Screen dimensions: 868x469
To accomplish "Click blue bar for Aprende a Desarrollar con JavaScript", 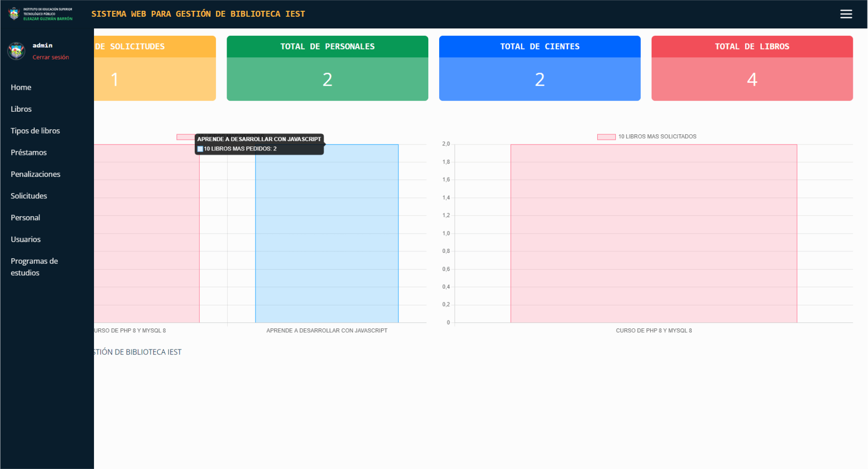I will tap(327, 233).
